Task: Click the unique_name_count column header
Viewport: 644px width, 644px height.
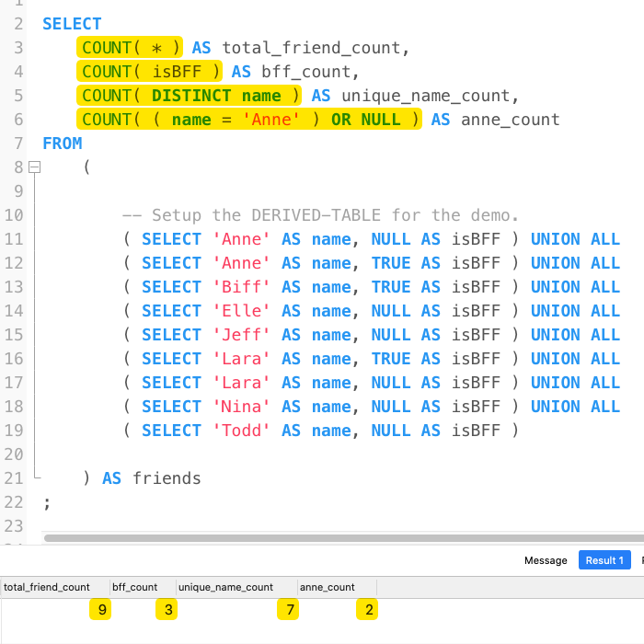Action: coord(225,587)
